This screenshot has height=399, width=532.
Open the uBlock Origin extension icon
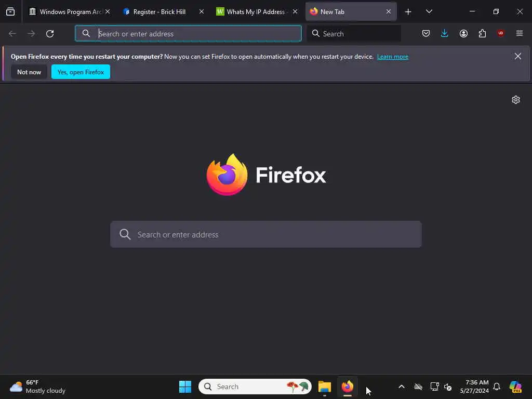coord(501,34)
